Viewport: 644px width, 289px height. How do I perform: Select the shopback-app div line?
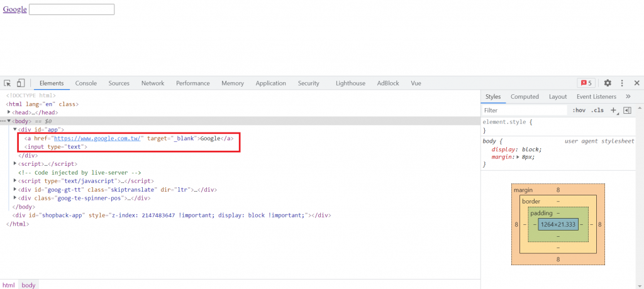click(172, 215)
